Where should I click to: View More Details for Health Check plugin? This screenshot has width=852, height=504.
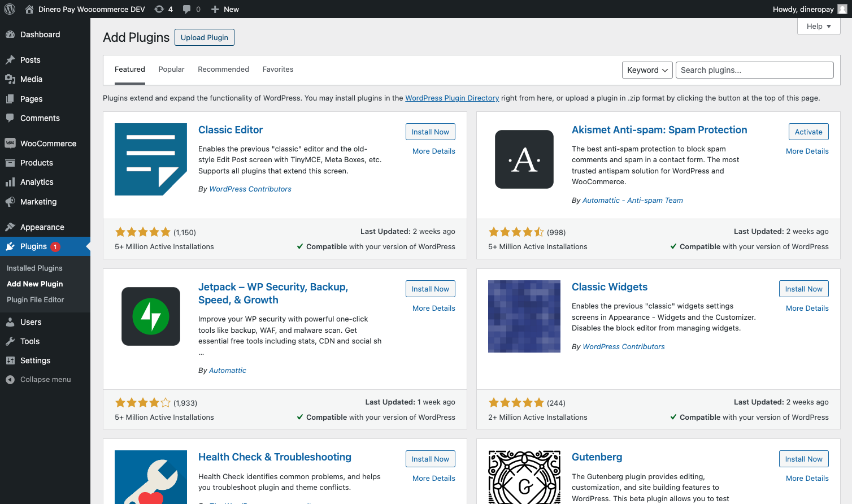point(434,478)
